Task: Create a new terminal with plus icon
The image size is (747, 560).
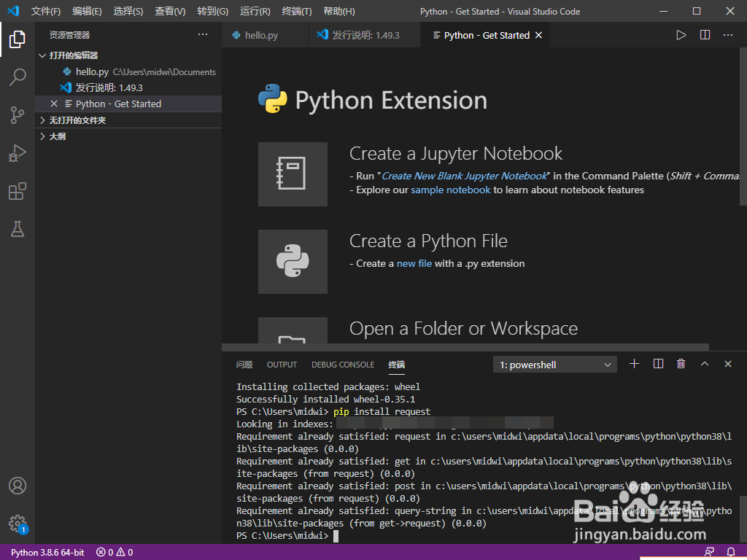Action: point(634,364)
